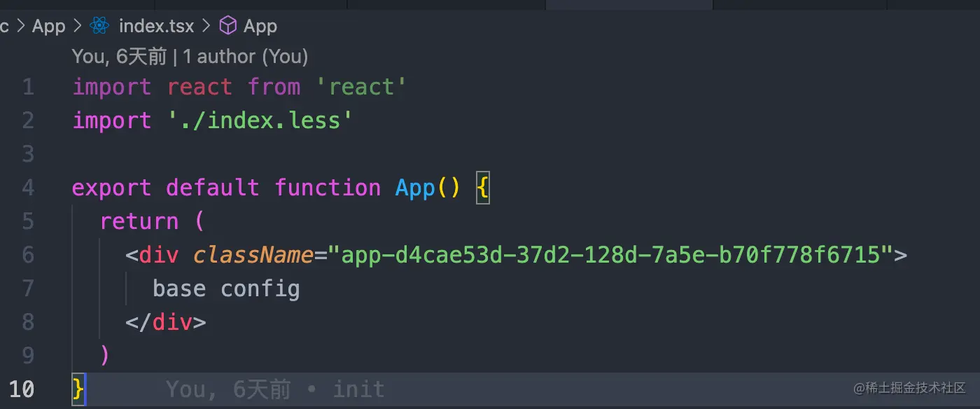Click the cube symbol icon before App
Image resolution: width=980 pixels, height=409 pixels.
[x=228, y=26]
